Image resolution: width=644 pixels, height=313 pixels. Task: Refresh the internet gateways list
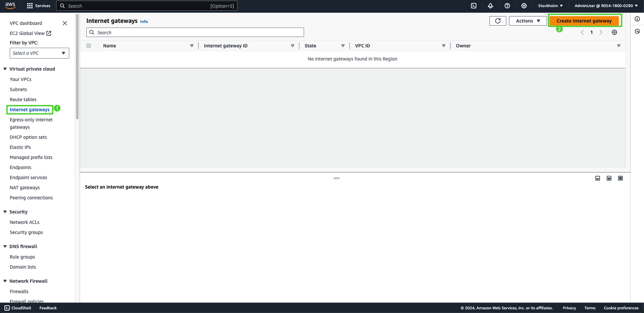pos(498,21)
